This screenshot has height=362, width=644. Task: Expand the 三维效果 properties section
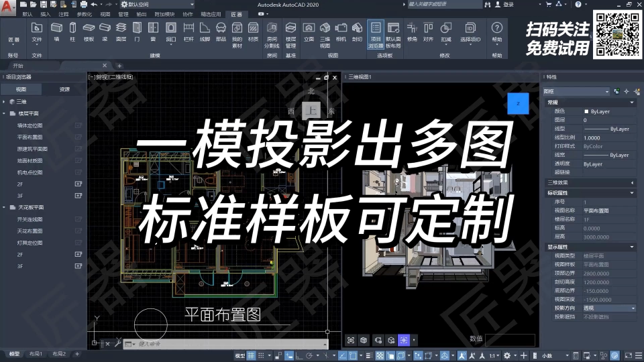click(632, 182)
